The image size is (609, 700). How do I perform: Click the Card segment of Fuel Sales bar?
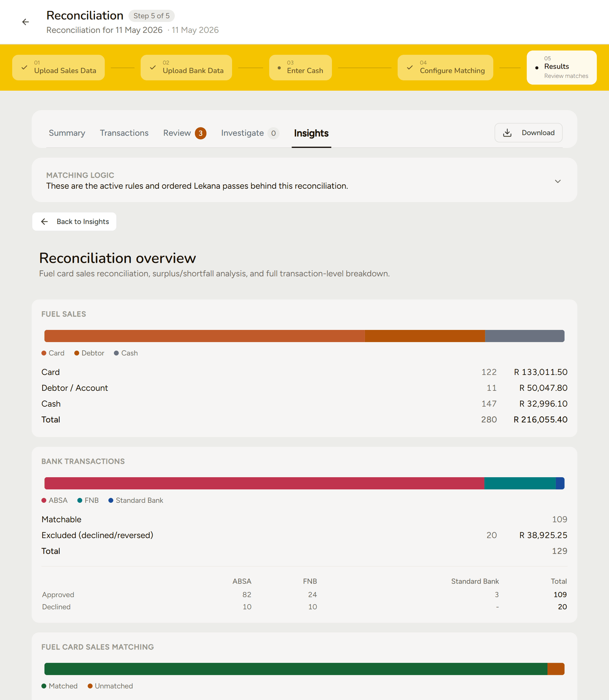(205, 336)
